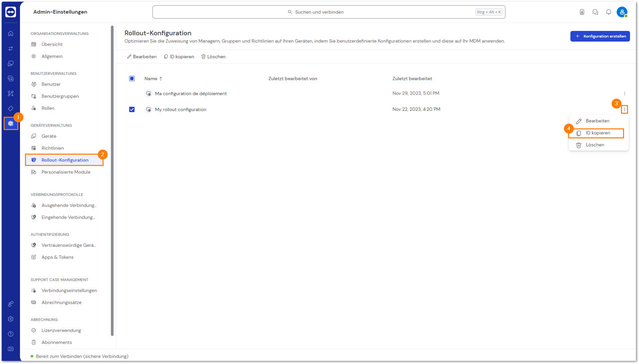Click Konfiguration erstellen button
639x364 pixels.
click(x=600, y=36)
